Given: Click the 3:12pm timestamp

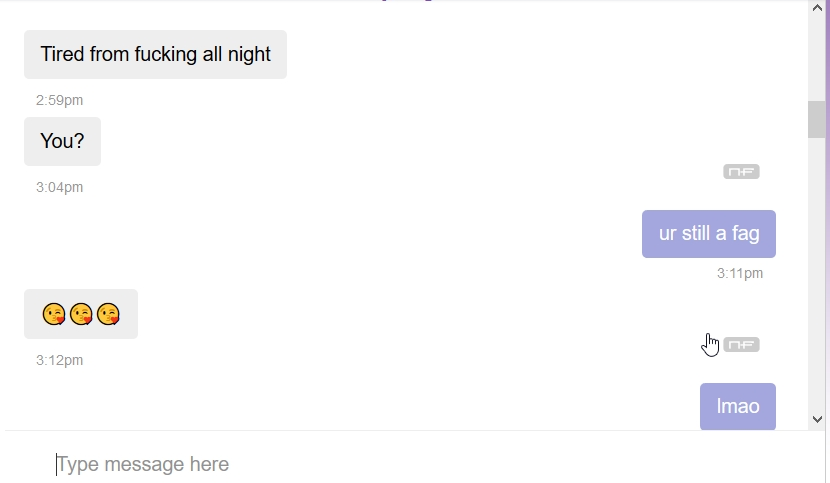Looking at the screenshot, I should coord(59,360).
